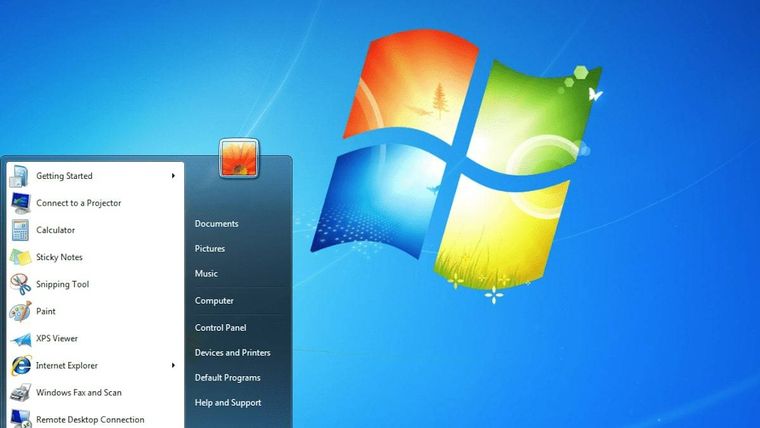The image size is (760, 428).
Task: Click the "XPS Viewer" label text
Action: (x=57, y=338)
